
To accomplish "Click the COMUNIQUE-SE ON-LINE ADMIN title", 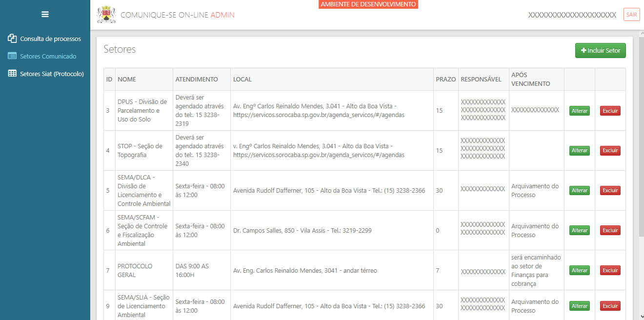I will pyautogui.click(x=178, y=15).
